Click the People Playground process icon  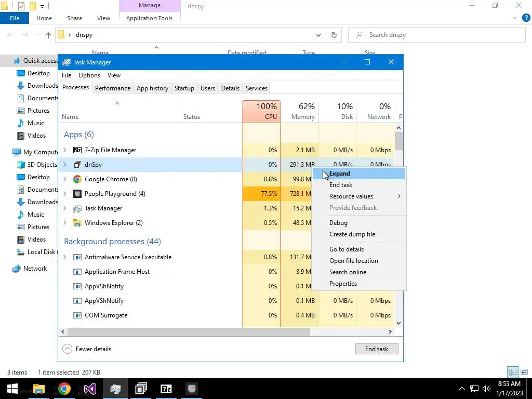(77, 194)
